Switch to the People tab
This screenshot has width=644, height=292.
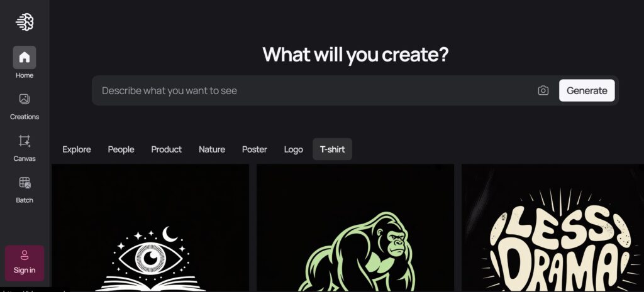click(121, 149)
